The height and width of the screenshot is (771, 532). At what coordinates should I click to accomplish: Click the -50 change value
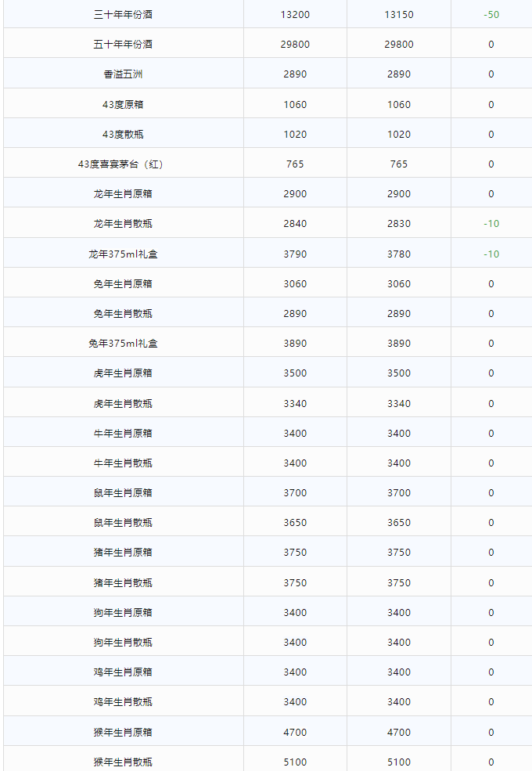491,15
